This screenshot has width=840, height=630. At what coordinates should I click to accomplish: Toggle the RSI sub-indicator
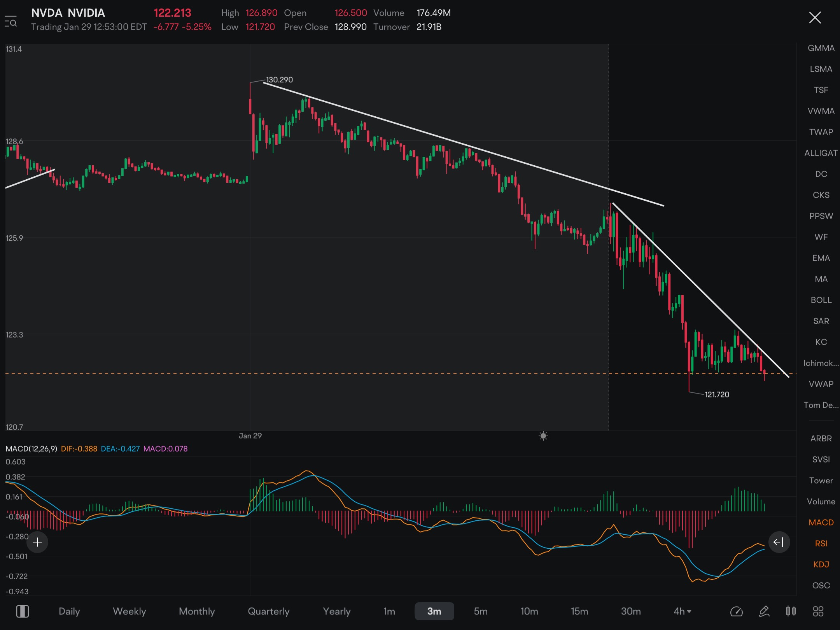pos(821,544)
